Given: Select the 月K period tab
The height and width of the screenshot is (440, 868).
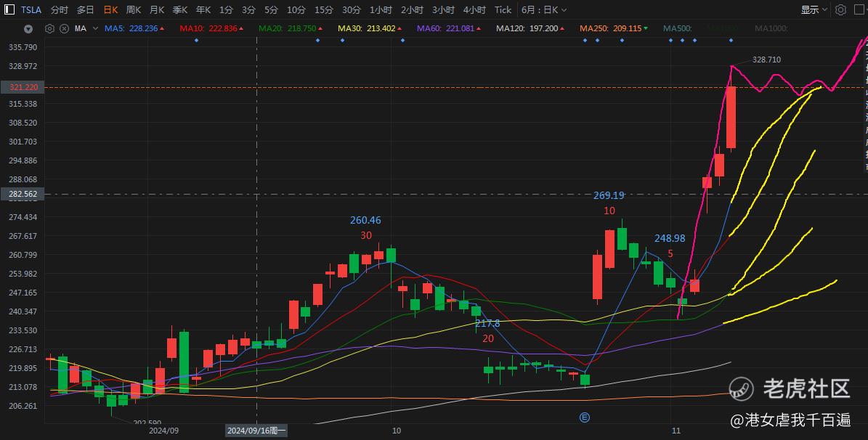Looking at the screenshot, I should coord(157,10).
